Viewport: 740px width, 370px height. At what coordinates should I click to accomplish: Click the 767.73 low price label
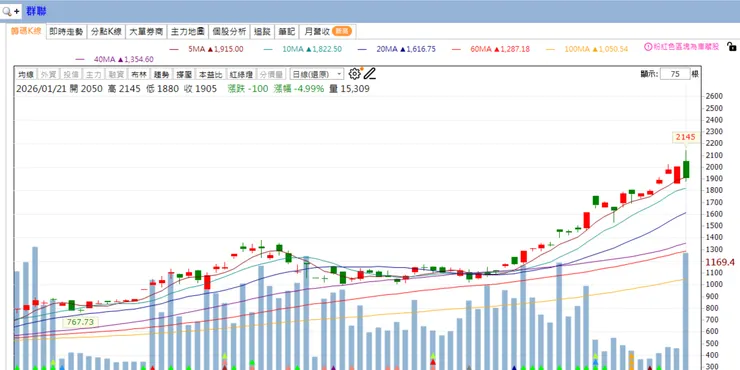(80, 322)
